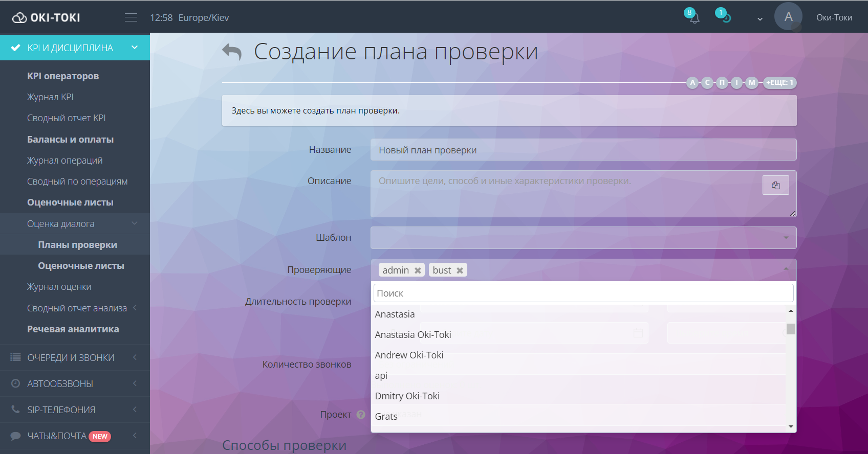Image resolution: width=868 pixels, height=454 pixels.
Task: Open Журнал операций
Action: tap(64, 161)
